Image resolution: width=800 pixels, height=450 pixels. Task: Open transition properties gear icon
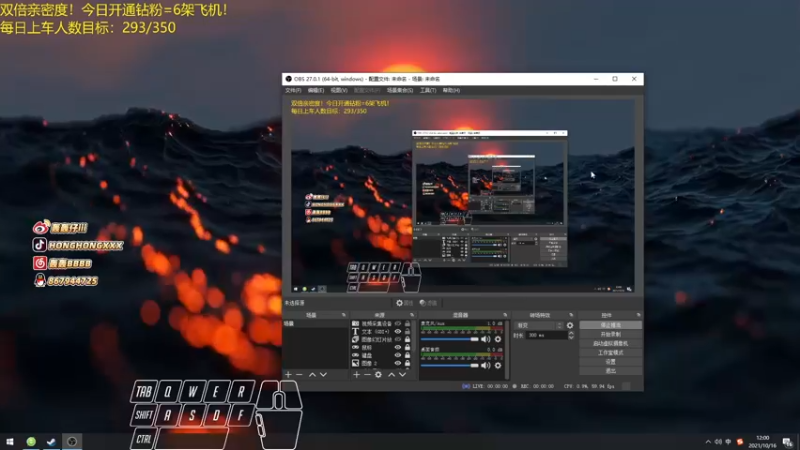(570, 326)
